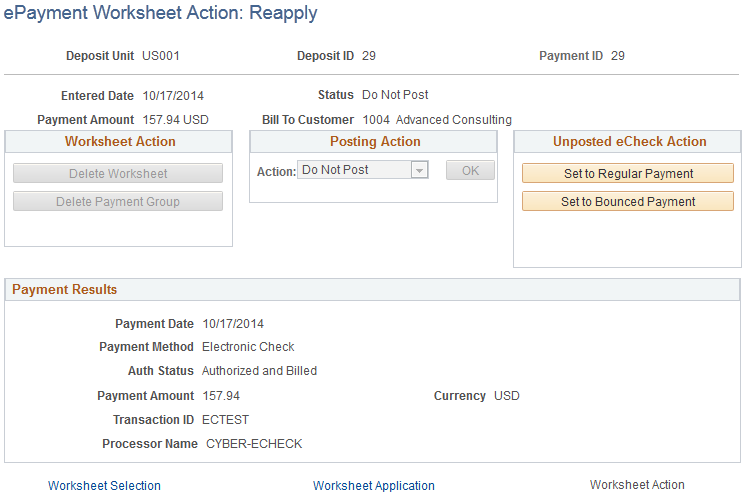Go to the Worksheet Application page link
This screenshot has width=747, height=498.
pyautogui.click(x=374, y=486)
